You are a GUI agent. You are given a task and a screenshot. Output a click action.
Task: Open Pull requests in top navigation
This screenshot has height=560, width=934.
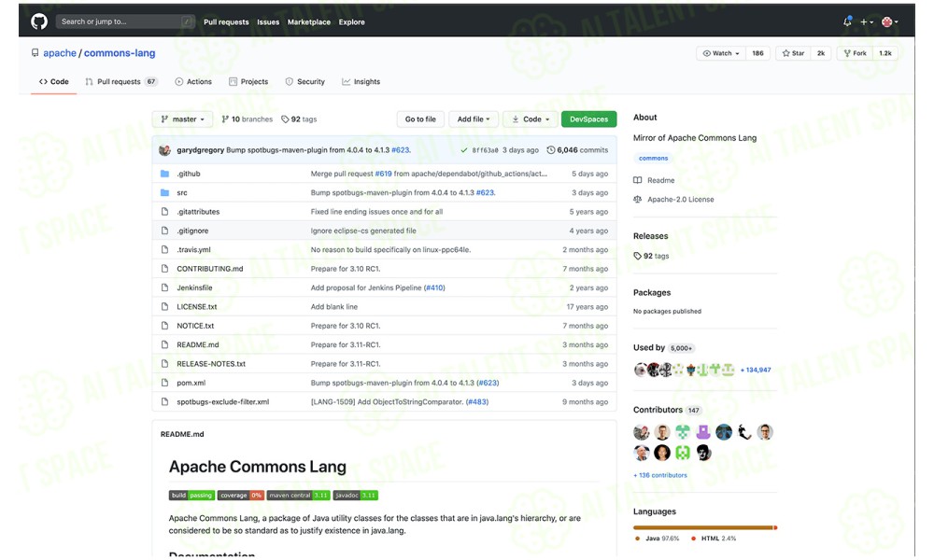(x=226, y=22)
